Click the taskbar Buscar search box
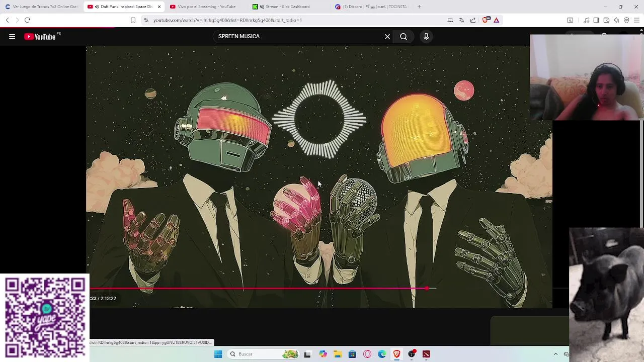The height and width of the screenshot is (362, 644). point(264,354)
